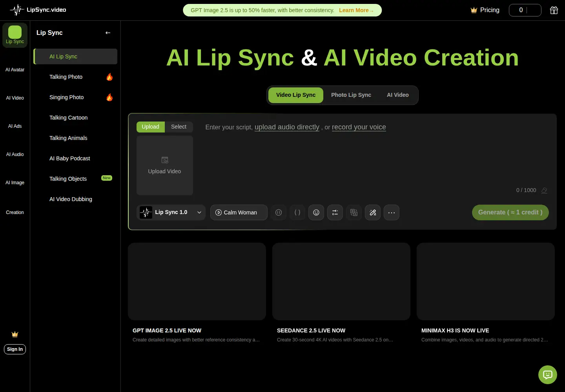Open AI Baby Podcast menu item

tap(75, 158)
